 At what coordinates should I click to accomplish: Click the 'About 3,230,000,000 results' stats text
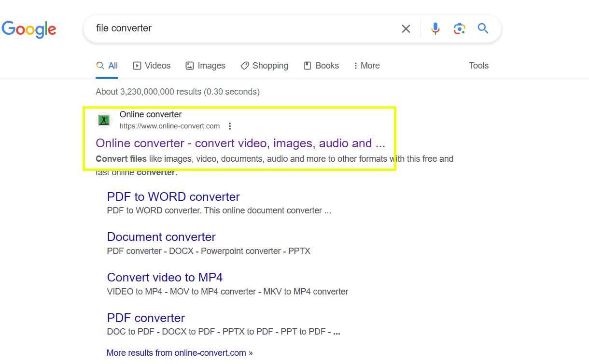(178, 92)
